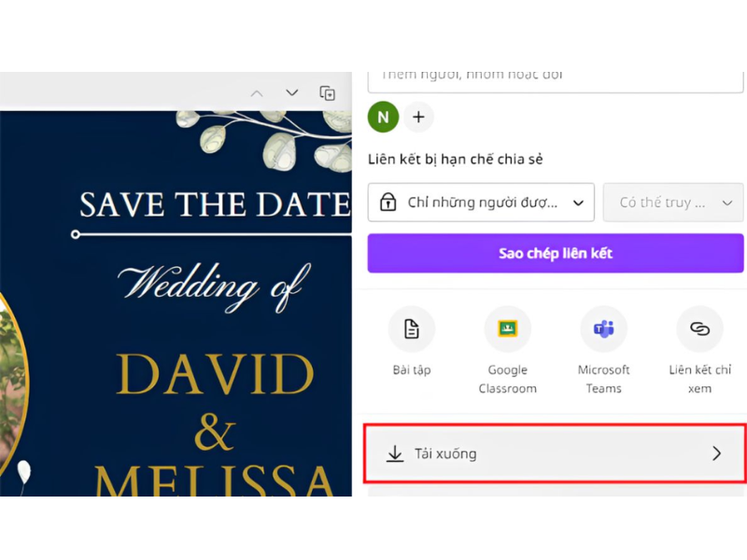Click the gold DAVID name text
The width and height of the screenshot is (747, 560).
click(x=215, y=375)
